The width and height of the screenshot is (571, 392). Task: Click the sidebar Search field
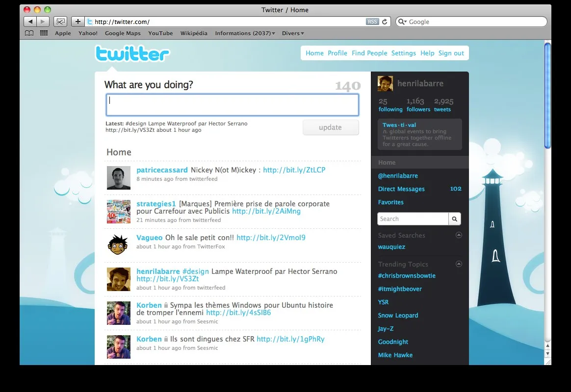(413, 219)
